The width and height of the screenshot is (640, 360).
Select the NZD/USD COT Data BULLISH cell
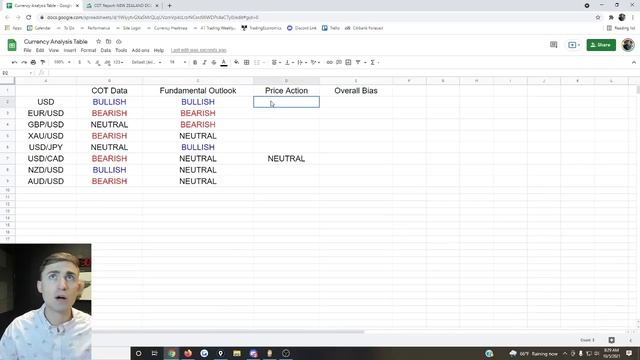tap(109, 170)
